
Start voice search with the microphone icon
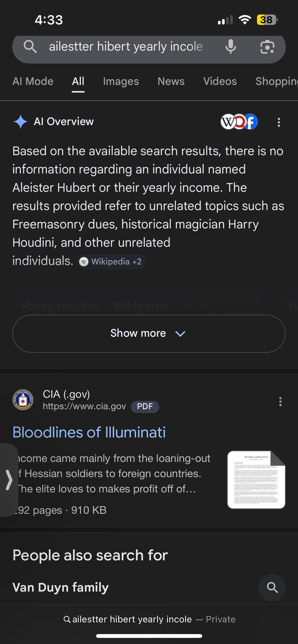click(x=231, y=47)
